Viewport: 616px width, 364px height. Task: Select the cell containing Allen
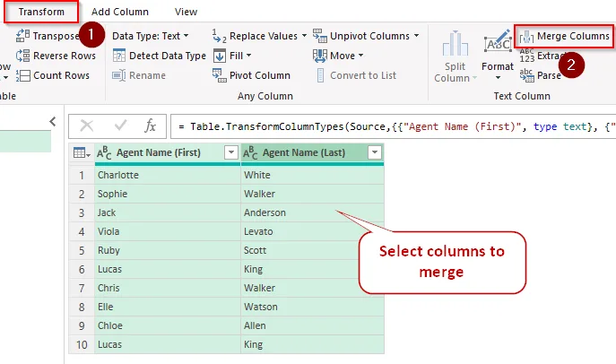point(312,325)
